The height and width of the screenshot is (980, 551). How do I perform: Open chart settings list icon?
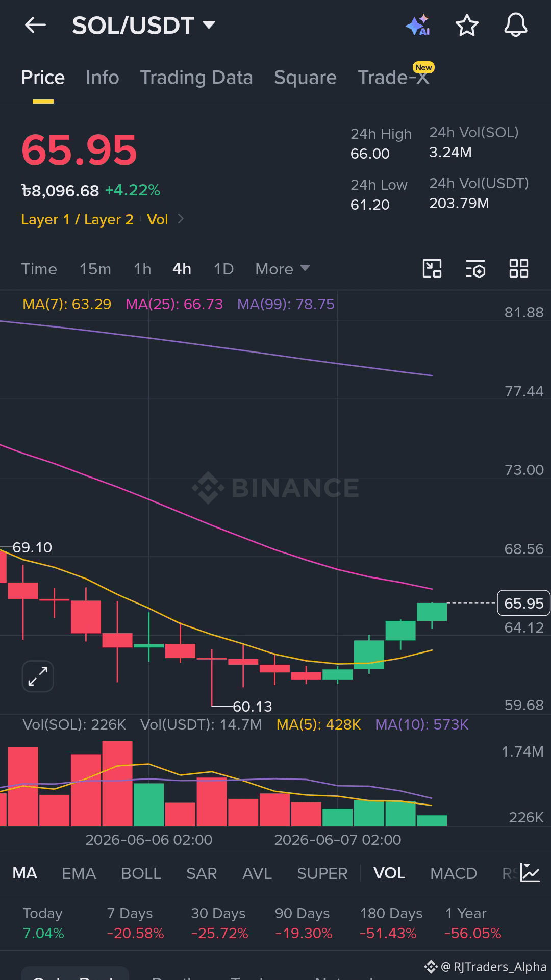475,268
